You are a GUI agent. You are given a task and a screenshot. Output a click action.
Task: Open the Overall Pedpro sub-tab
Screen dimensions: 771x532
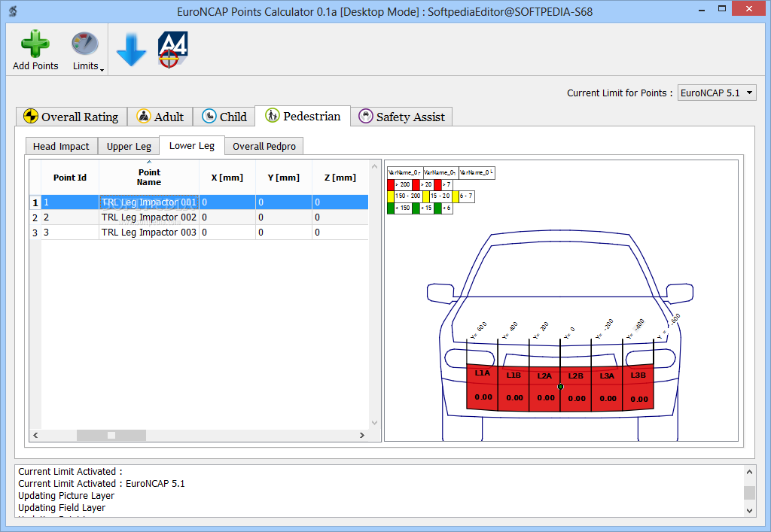click(x=264, y=147)
